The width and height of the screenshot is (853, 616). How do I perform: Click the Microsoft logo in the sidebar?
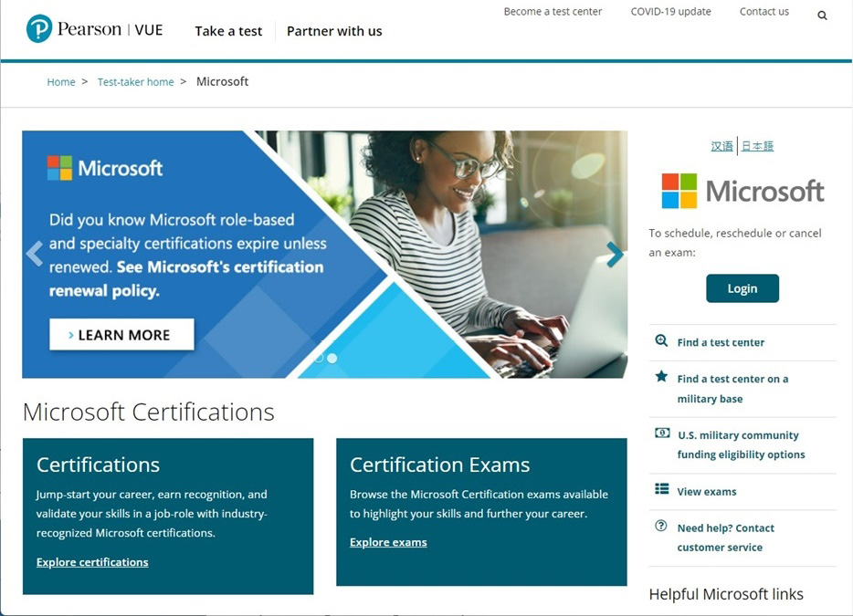(742, 191)
